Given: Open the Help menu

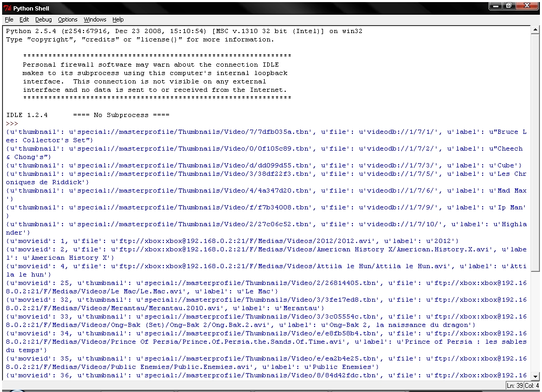Looking at the screenshot, I should click(x=118, y=19).
